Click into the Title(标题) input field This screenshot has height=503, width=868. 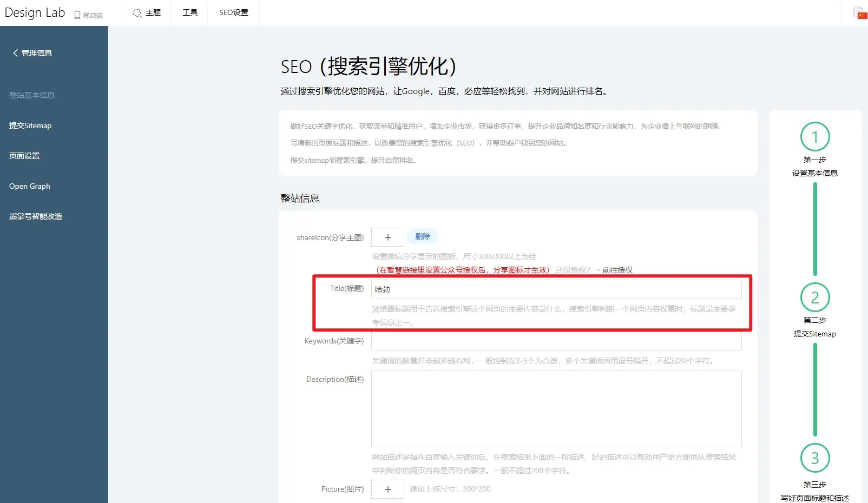coord(556,289)
